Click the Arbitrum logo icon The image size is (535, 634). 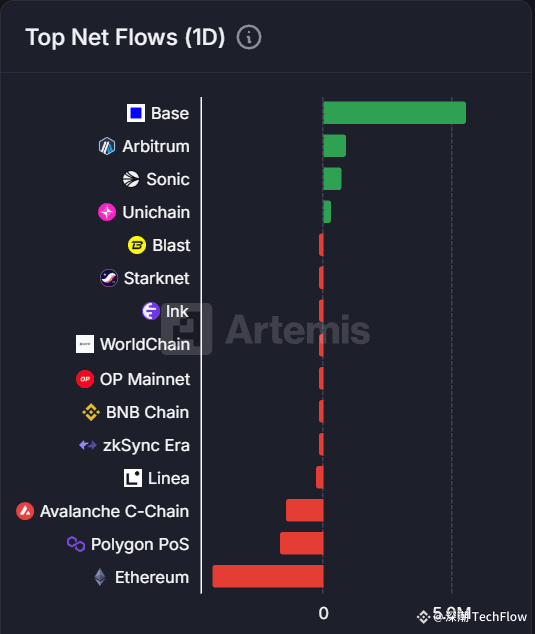[107, 146]
